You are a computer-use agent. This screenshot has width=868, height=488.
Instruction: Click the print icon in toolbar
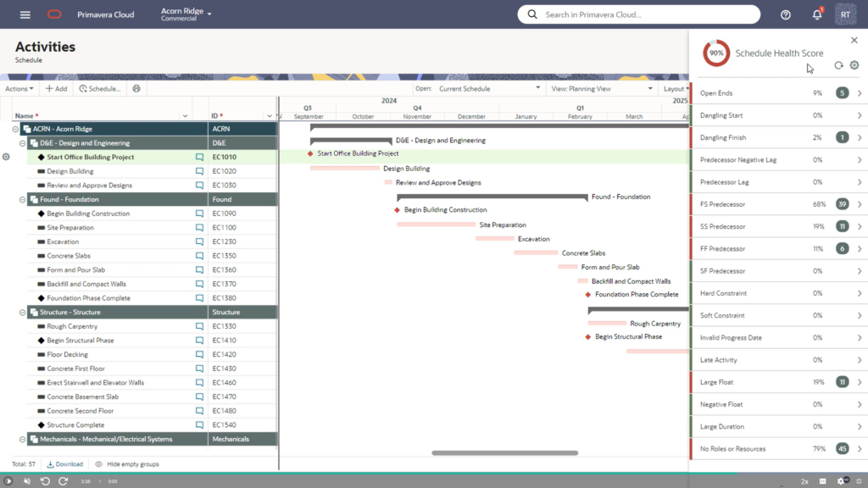pyautogui.click(x=136, y=88)
